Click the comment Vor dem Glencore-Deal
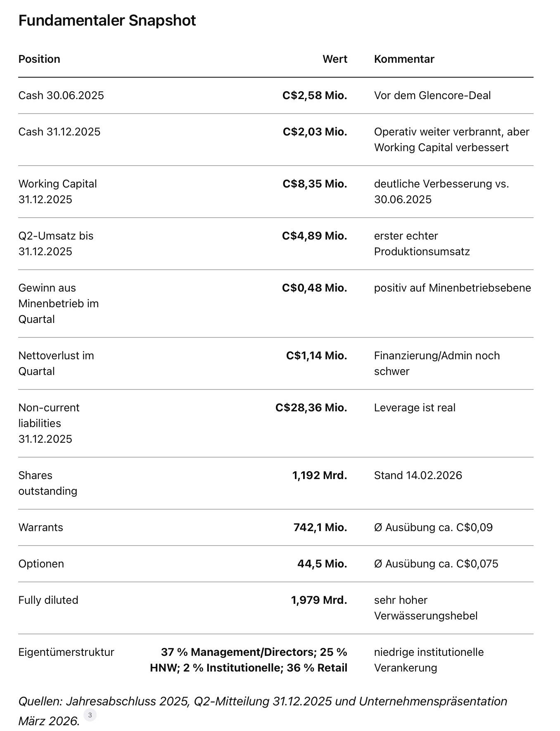The width and height of the screenshot is (560, 731). tap(432, 95)
